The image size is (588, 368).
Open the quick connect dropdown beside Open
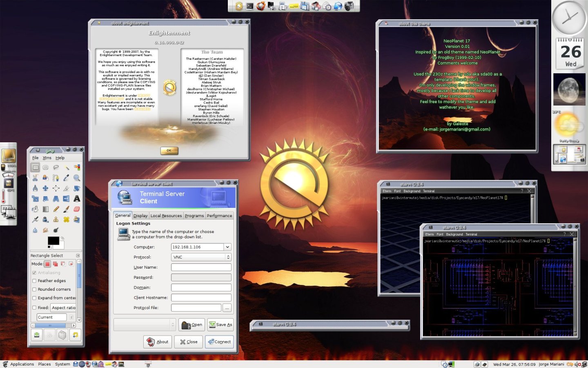pyautogui.click(x=145, y=325)
